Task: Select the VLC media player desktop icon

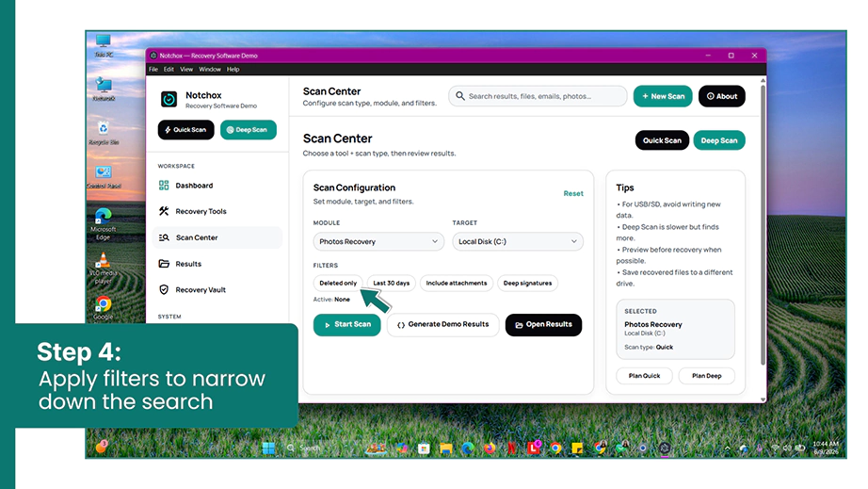Action: coord(103,268)
